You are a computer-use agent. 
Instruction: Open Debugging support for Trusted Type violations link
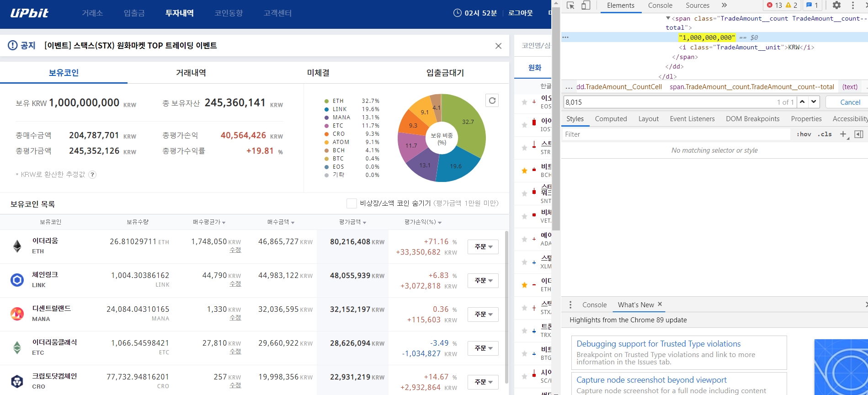tap(658, 344)
